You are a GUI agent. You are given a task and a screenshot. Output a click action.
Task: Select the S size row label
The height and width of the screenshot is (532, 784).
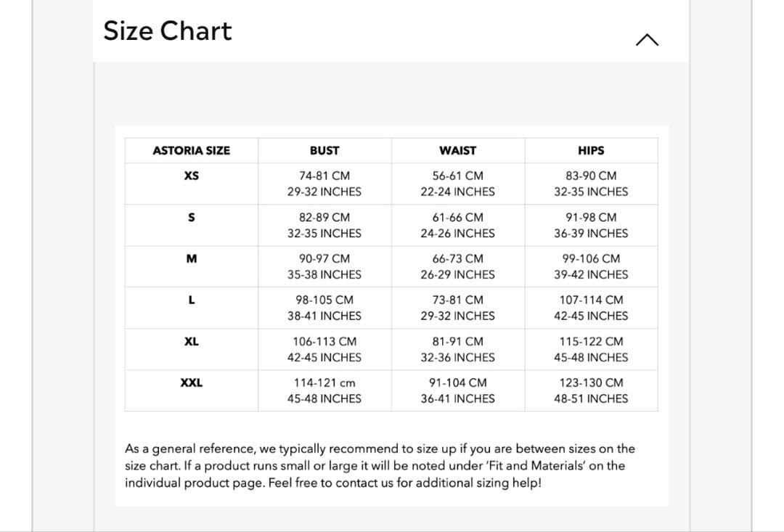(192, 217)
